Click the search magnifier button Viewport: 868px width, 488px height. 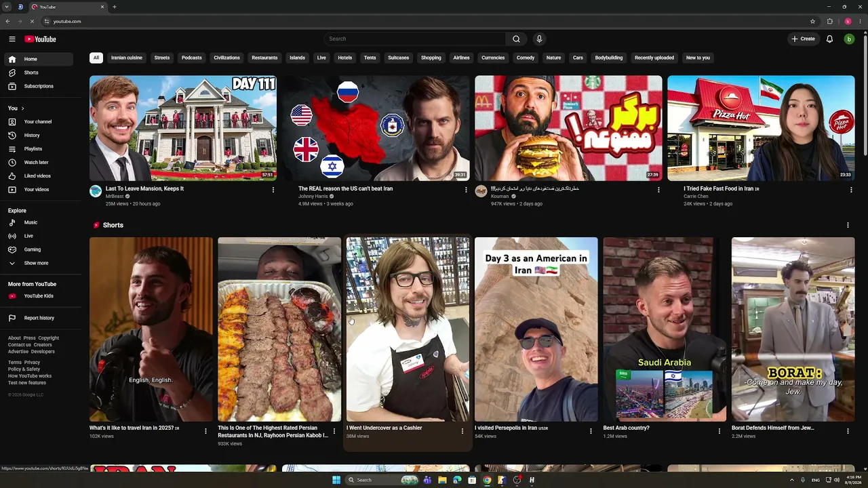[516, 39]
